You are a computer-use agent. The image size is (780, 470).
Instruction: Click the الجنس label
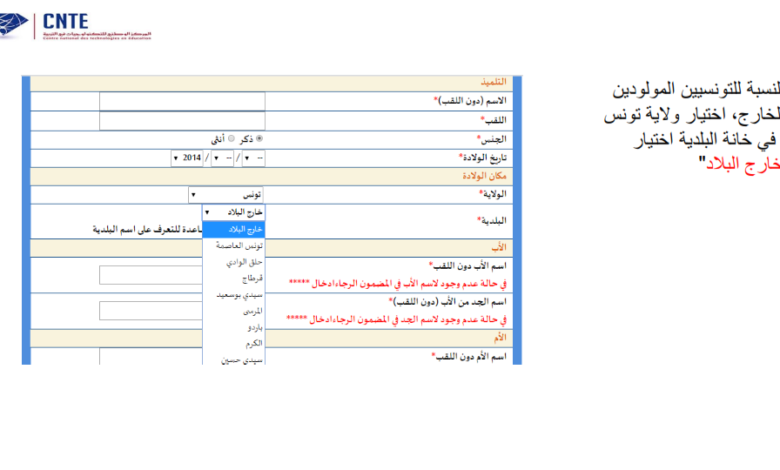pos(491,139)
